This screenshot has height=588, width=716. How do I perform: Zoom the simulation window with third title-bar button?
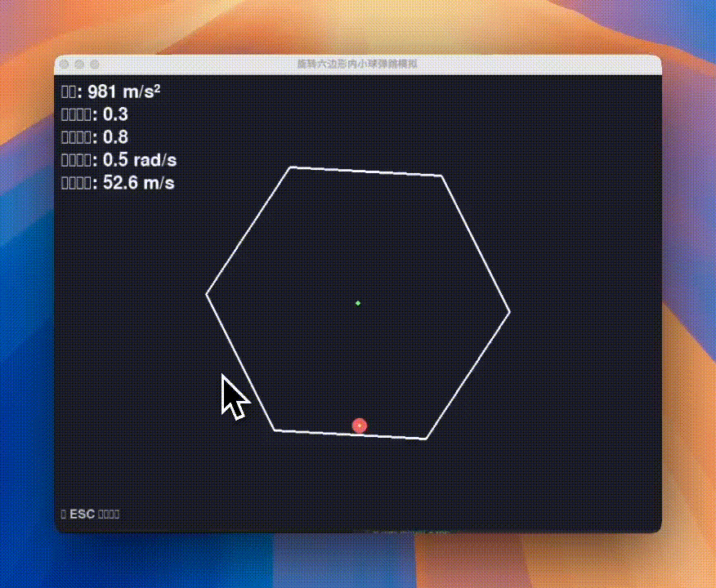click(x=95, y=65)
